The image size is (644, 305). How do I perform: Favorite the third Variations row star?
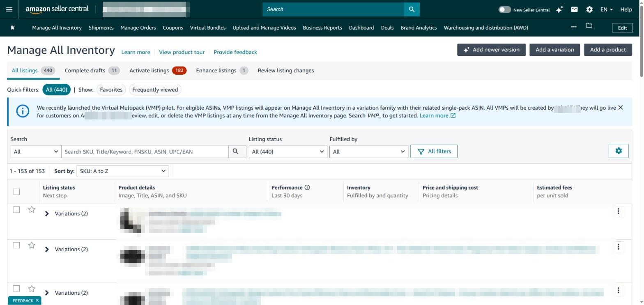[x=32, y=289]
